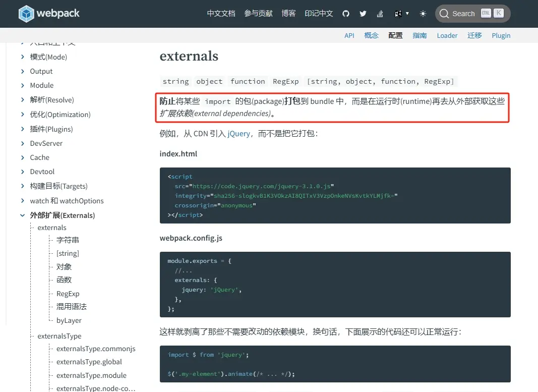Open the 博客 navigation link
The height and width of the screenshot is (392, 538).
(x=288, y=14)
